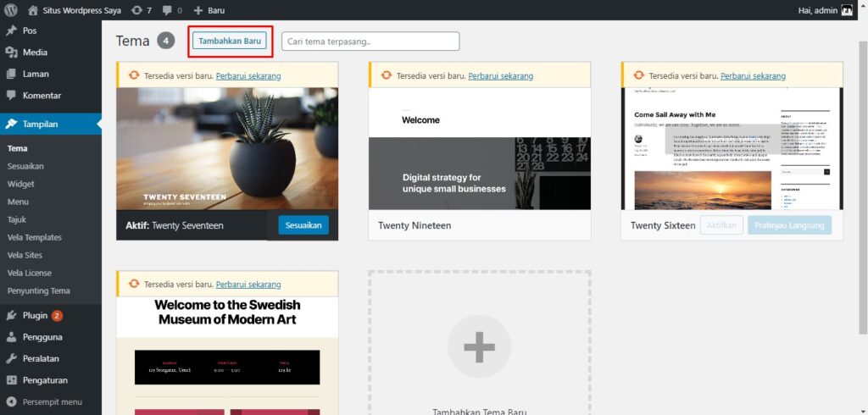The image size is (868, 415).
Task: Select the Tema submenu item
Action: click(x=18, y=148)
